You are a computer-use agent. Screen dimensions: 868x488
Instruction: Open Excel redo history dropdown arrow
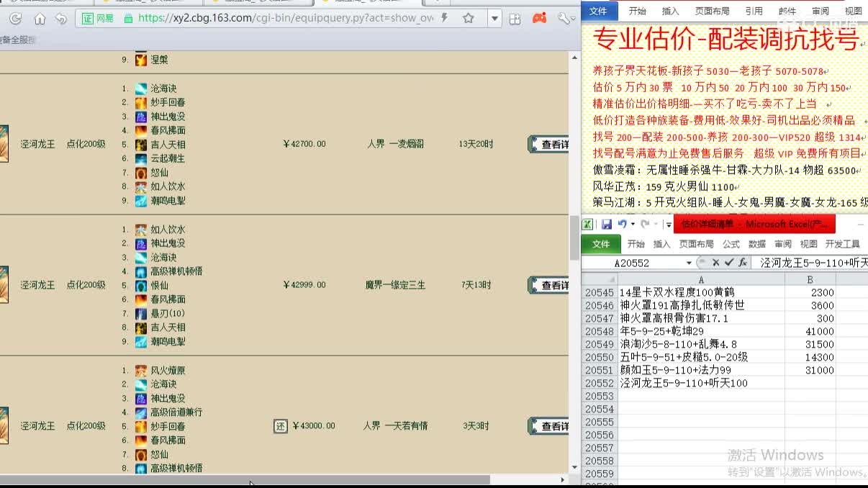coord(656,224)
